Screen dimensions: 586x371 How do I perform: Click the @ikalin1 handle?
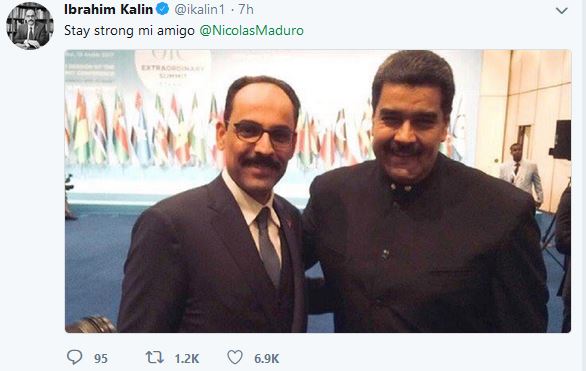[199, 10]
